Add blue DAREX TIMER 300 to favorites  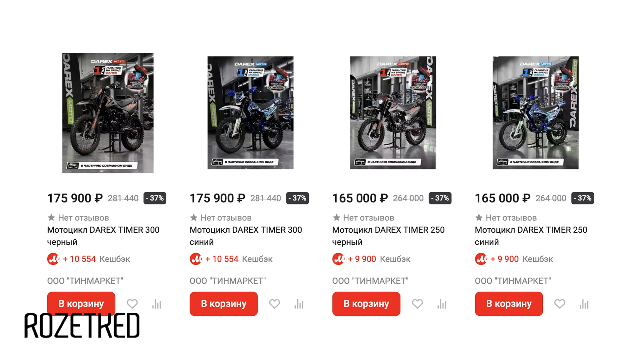coord(274,304)
